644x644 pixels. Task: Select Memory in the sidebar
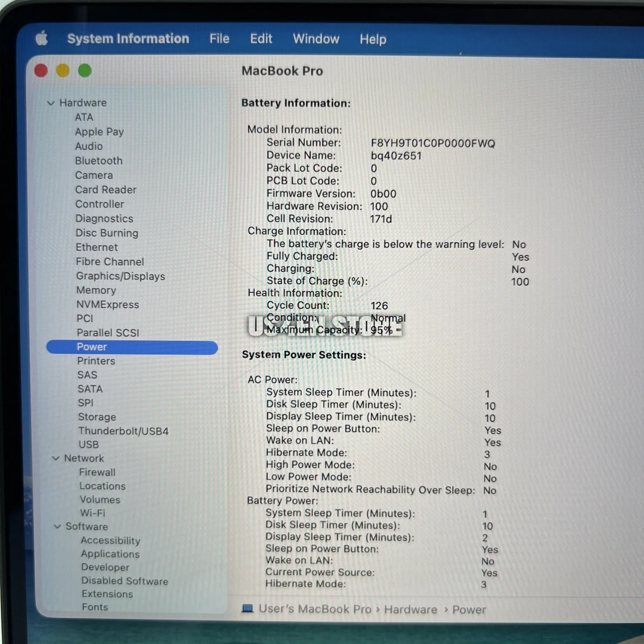tap(96, 290)
